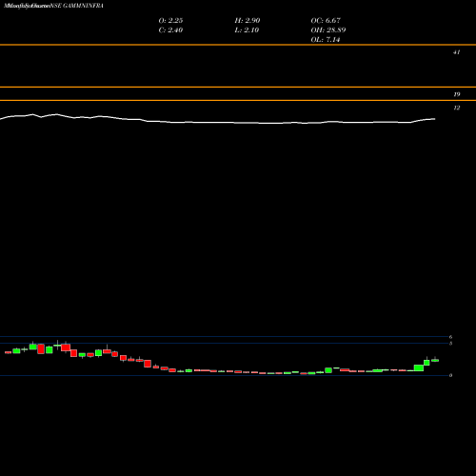Image resolution: width=476 pixels, height=476 pixels.
Task: Select the OC: 6.67 reading
Action: pyautogui.click(x=326, y=20)
